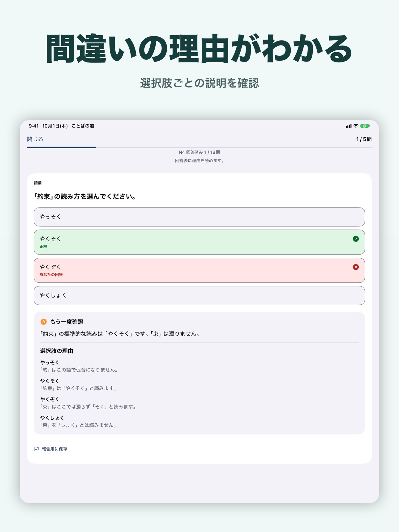
Task: Click the 10月1日(木) date in status bar
Action: (55, 126)
